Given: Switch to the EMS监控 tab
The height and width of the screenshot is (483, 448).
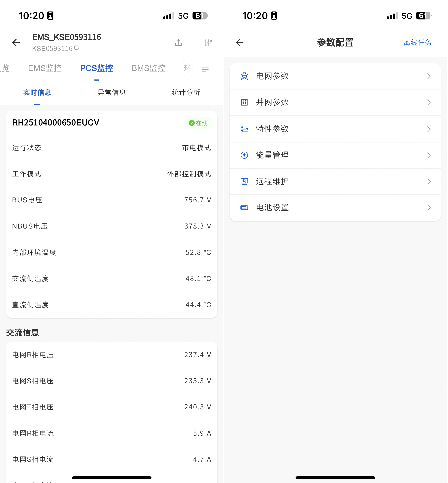Looking at the screenshot, I should pyautogui.click(x=45, y=68).
